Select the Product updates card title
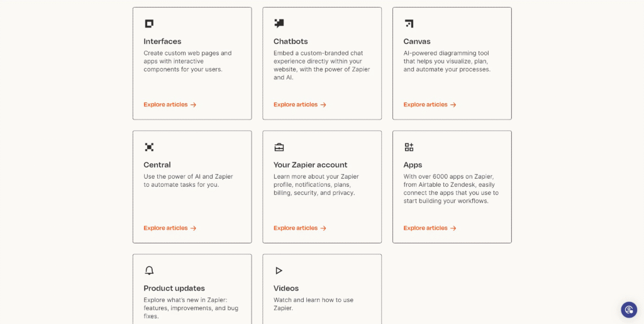 coord(174,288)
